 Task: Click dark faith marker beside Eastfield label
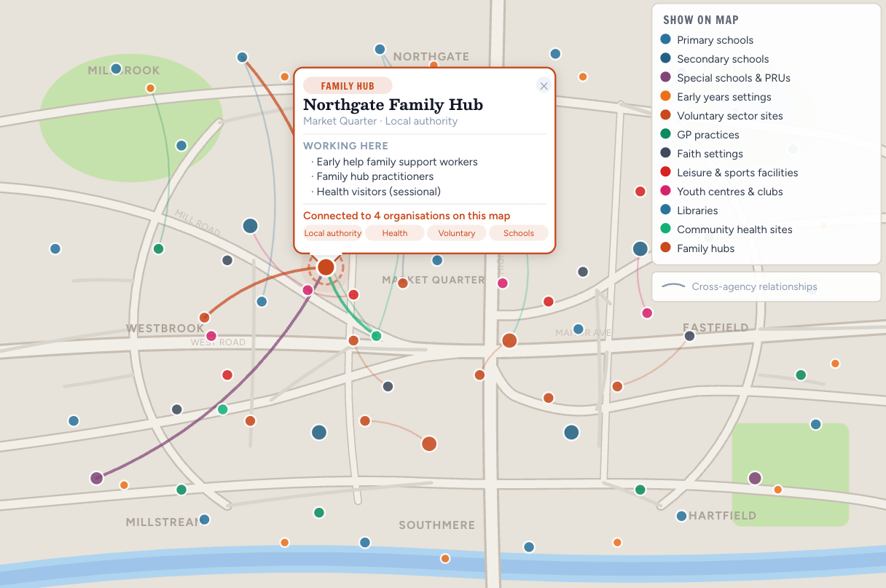[x=689, y=336]
